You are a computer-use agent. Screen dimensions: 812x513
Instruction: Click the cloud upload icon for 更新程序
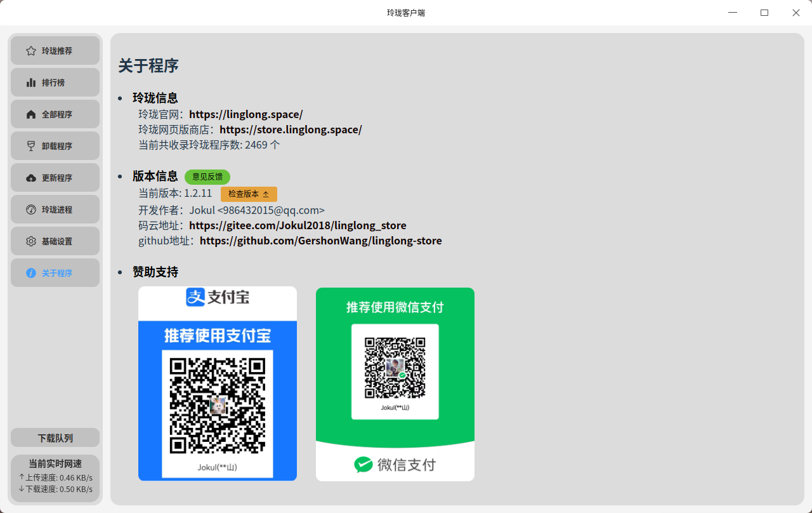pos(30,178)
